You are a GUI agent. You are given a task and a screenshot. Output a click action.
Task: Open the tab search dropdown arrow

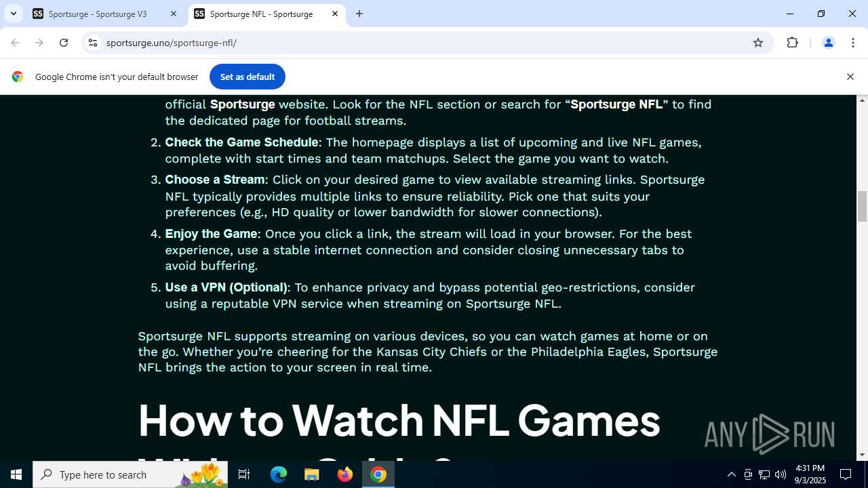[13, 14]
